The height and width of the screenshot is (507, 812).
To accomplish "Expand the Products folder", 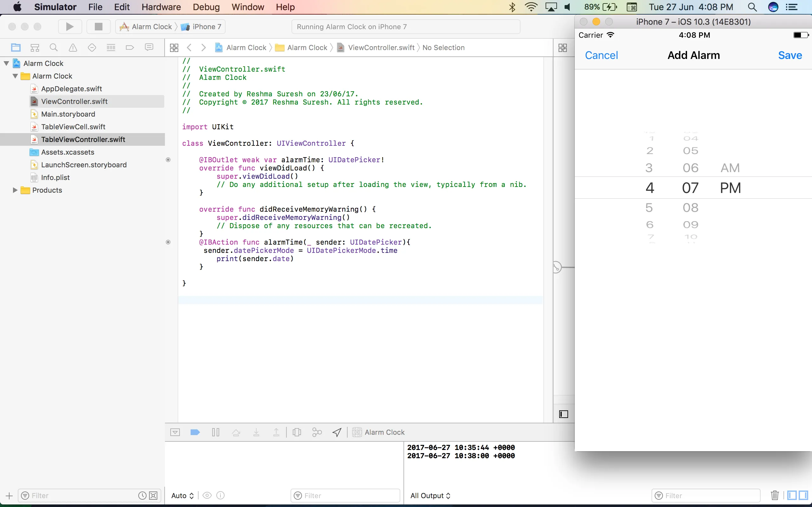I will coord(15,190).
